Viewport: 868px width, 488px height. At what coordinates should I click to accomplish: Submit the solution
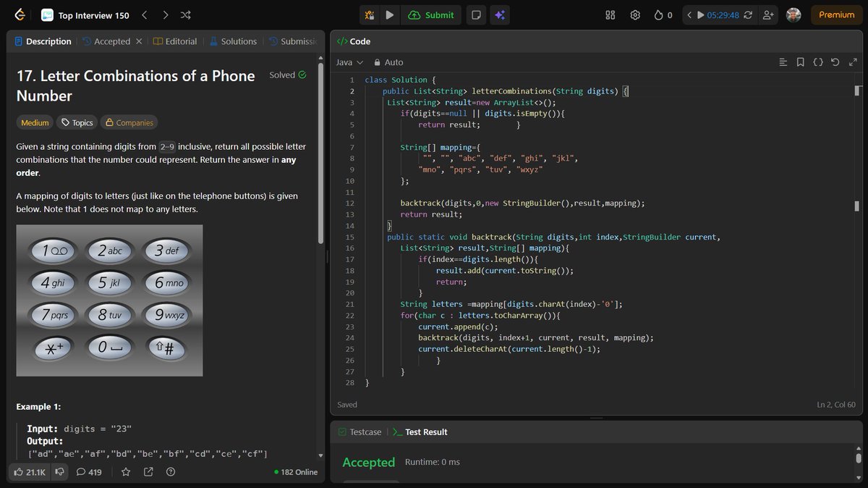tap(432, 14)
